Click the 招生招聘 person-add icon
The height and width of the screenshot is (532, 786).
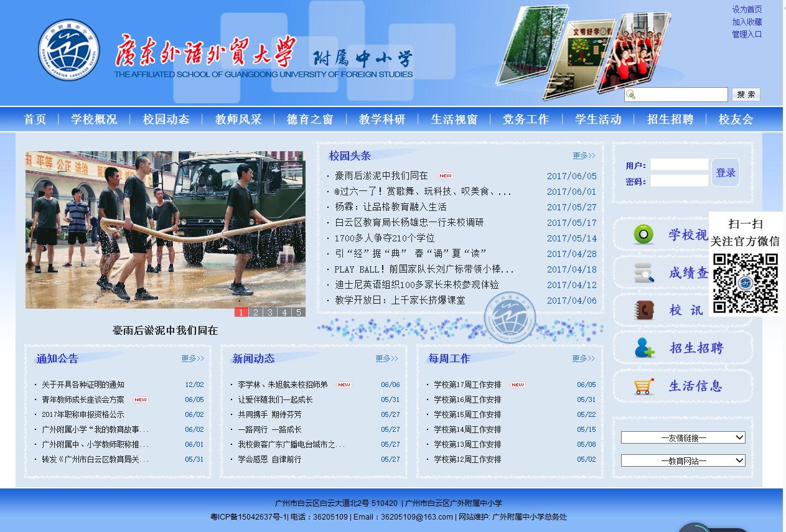(x=643, y=348)
